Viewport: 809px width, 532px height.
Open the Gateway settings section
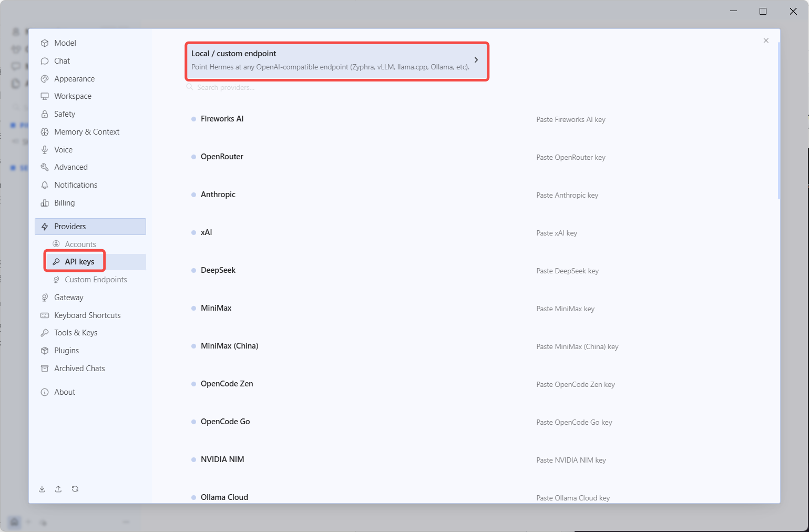click(90, 298)
